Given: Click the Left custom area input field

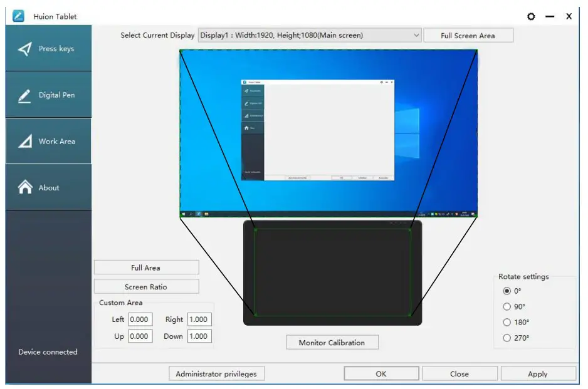Looking at the screenshot, I should (x=140, y=319).
